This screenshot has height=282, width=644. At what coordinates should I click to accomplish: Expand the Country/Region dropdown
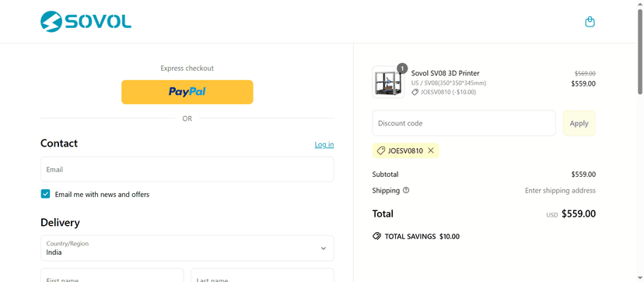(187, 249)
